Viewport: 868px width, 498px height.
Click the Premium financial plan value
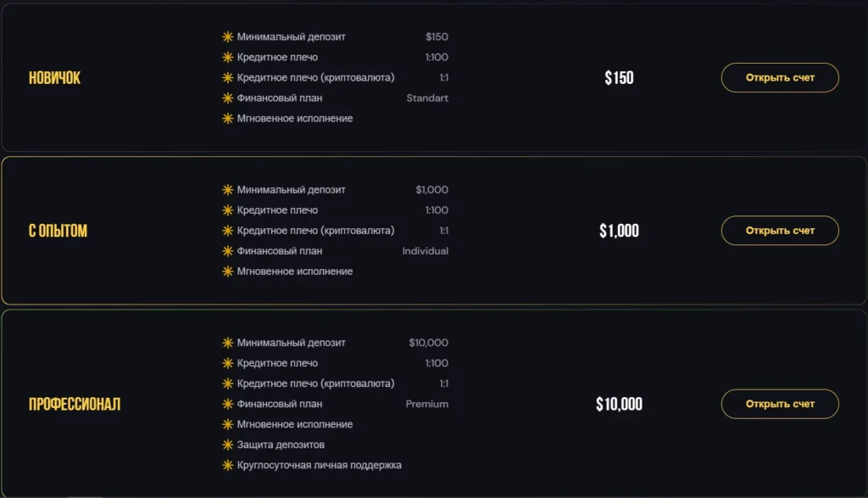pos(426,404)
